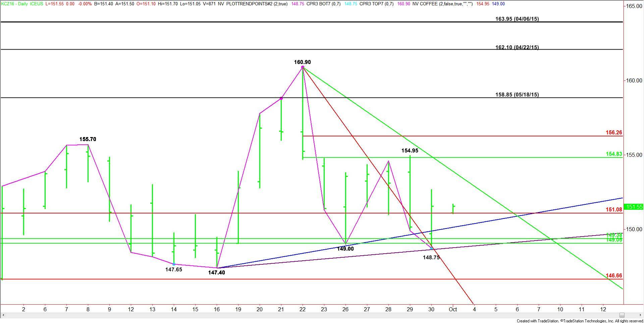
Task: Select the 154.95 high price label
Action: tap(410, 150)
